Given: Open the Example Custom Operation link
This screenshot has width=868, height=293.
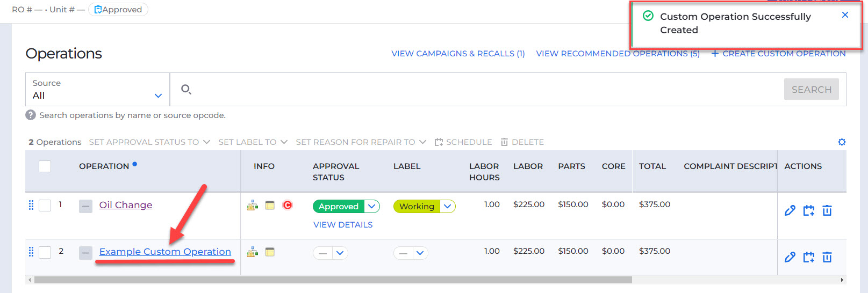Looking at the screenshot, I should 165,252.
